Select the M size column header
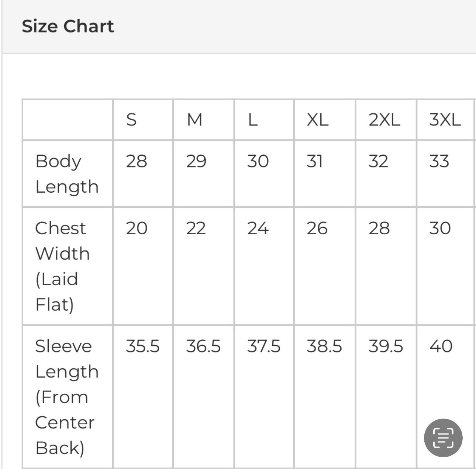 (194, 120)
